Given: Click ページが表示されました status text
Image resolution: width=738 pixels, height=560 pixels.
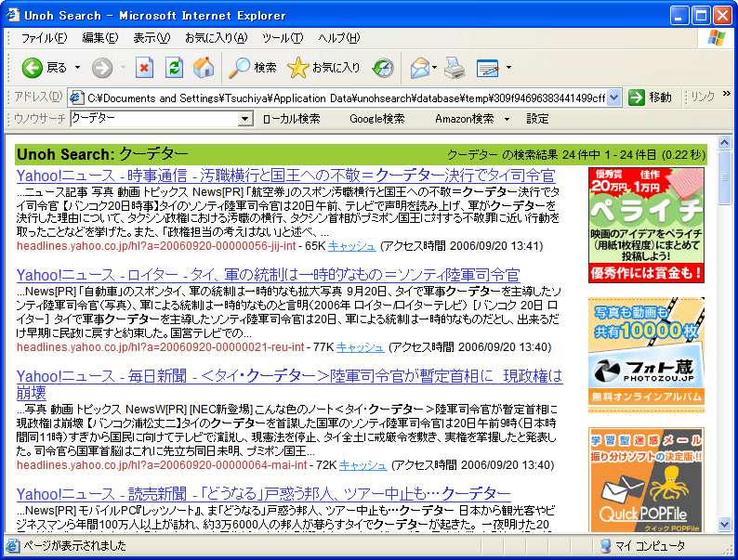Looking at the screenshot, I should [x=75, y=546].
